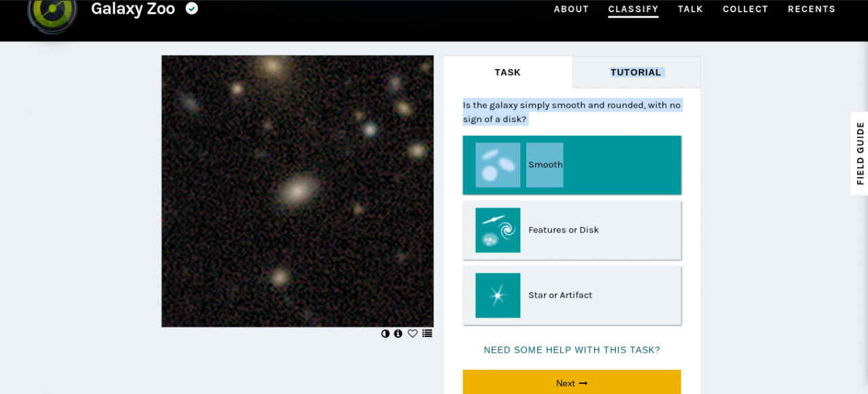
Task: Go to the Classify page
Action: pos(633,9)
